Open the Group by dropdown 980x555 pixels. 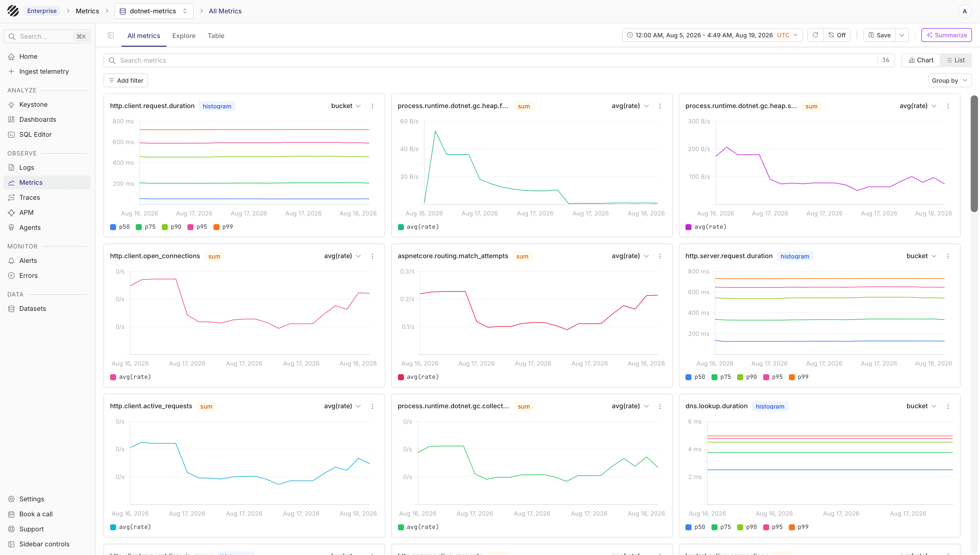point(950,80)
